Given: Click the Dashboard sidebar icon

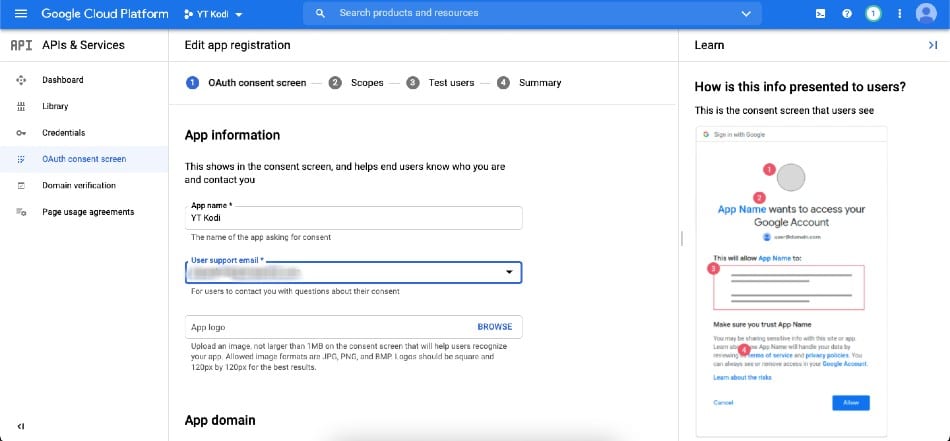Looking at the screenshot, I should pos(21,80).
